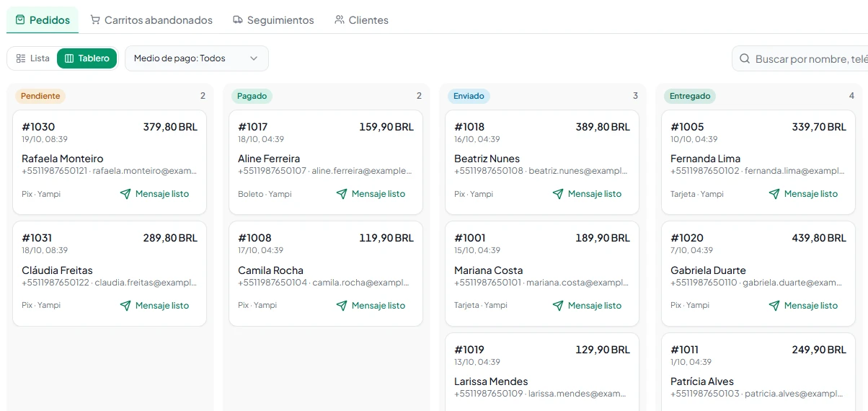Screen dimensions: 868x411
Task: Click the 249,90 BRL amount
Action: (819, 350)
